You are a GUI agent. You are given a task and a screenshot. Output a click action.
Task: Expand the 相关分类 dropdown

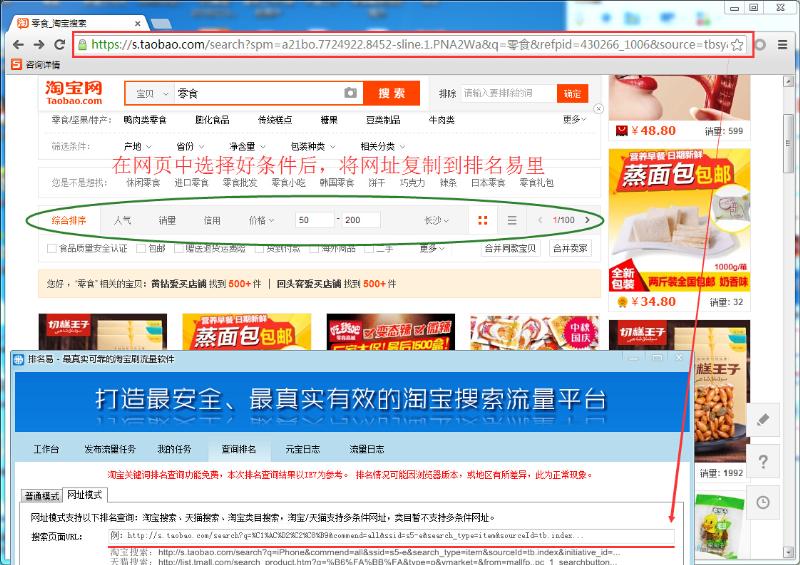(383, 146)
